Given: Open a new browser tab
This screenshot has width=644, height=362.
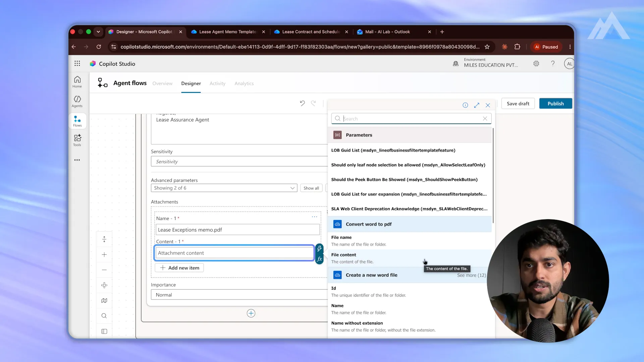Looking at the screenshot, I should 442,32.
